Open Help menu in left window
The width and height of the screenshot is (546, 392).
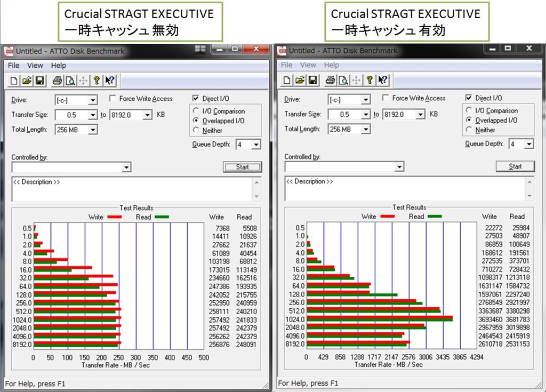(59, 66)
